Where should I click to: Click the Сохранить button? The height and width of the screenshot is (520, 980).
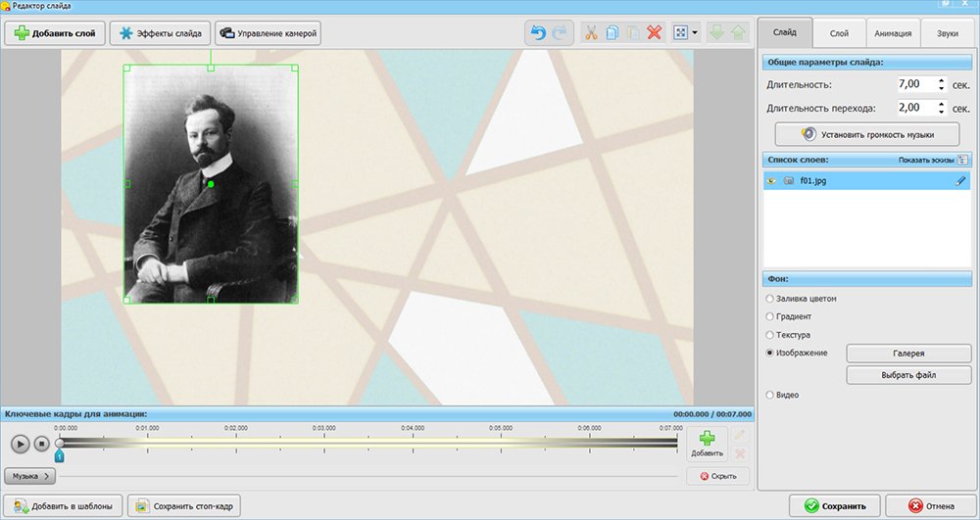834,506
